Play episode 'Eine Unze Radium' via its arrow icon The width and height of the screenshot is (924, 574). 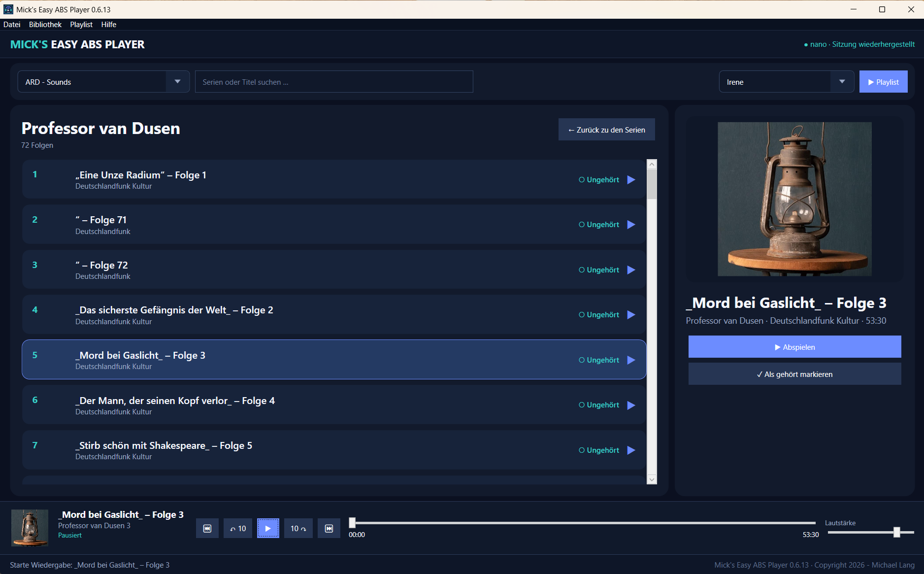coord(631,180)
